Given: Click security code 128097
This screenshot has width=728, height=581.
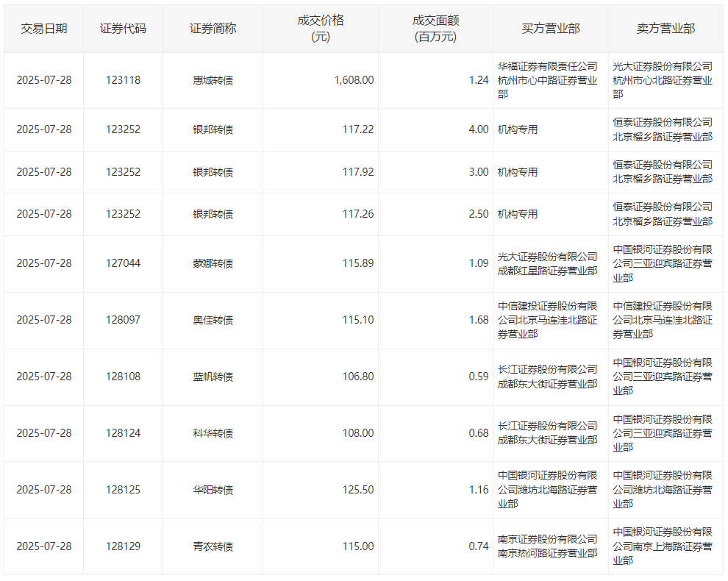Looking at the screenshot, I should (123, 320).
